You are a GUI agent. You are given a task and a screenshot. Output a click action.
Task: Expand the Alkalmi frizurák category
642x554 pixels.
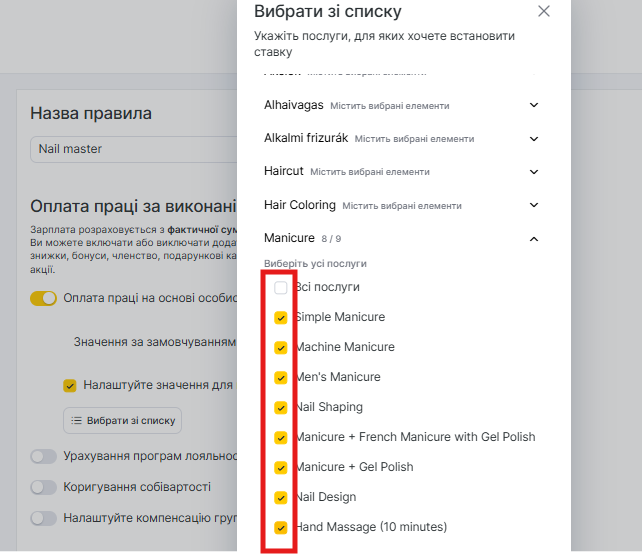[533, 138]
